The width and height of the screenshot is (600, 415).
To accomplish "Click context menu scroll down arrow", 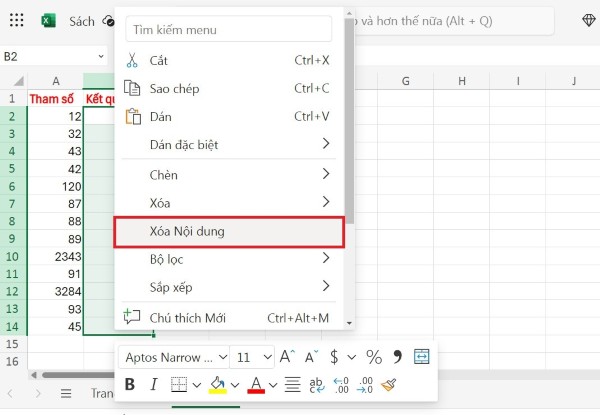I will (x=349, y=324).
